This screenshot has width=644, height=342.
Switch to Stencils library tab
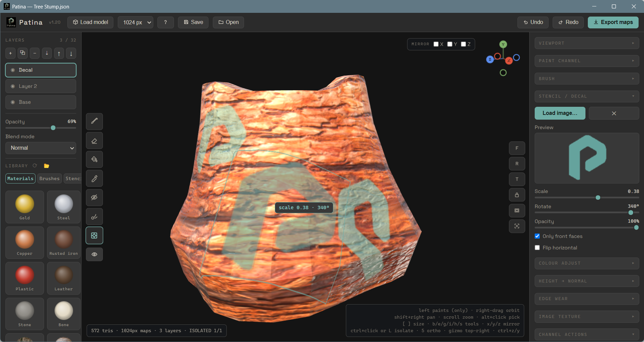pos(73,178)
